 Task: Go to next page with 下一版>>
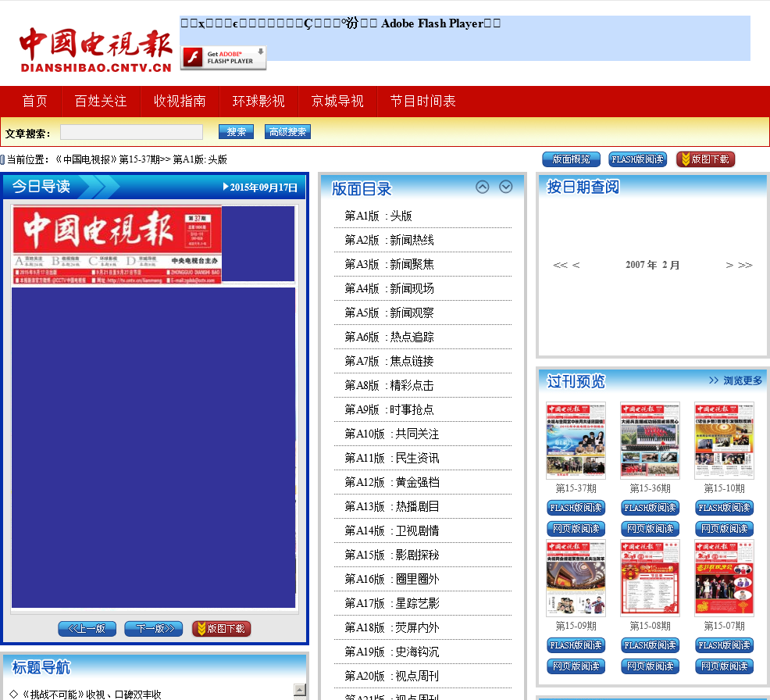point(153,629)
